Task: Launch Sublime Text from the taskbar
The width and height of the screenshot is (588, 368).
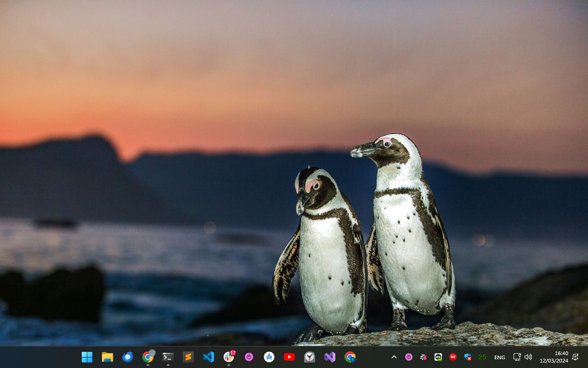Action: click(x=188, y=357)
